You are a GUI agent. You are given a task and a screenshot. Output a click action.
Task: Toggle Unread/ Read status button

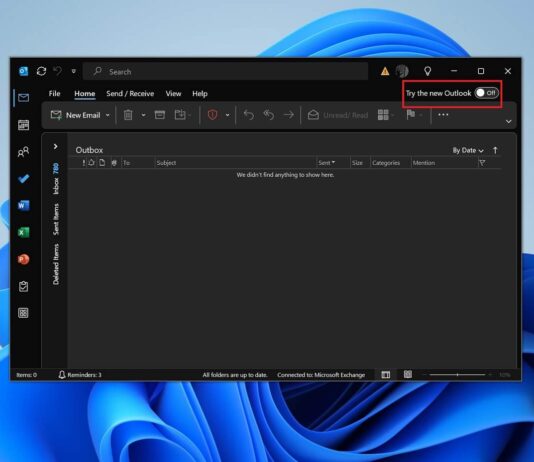tap(337, 115)
